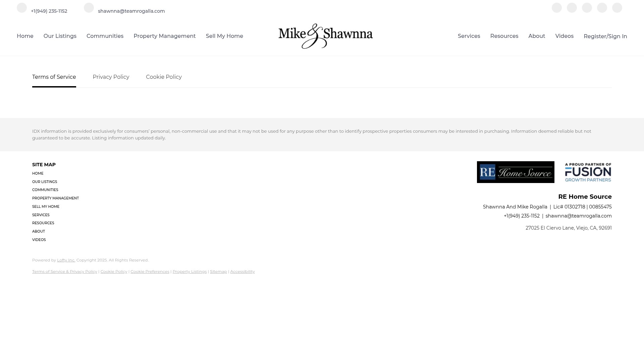Open the Fusion Growth Partners badge

point(588,172)
